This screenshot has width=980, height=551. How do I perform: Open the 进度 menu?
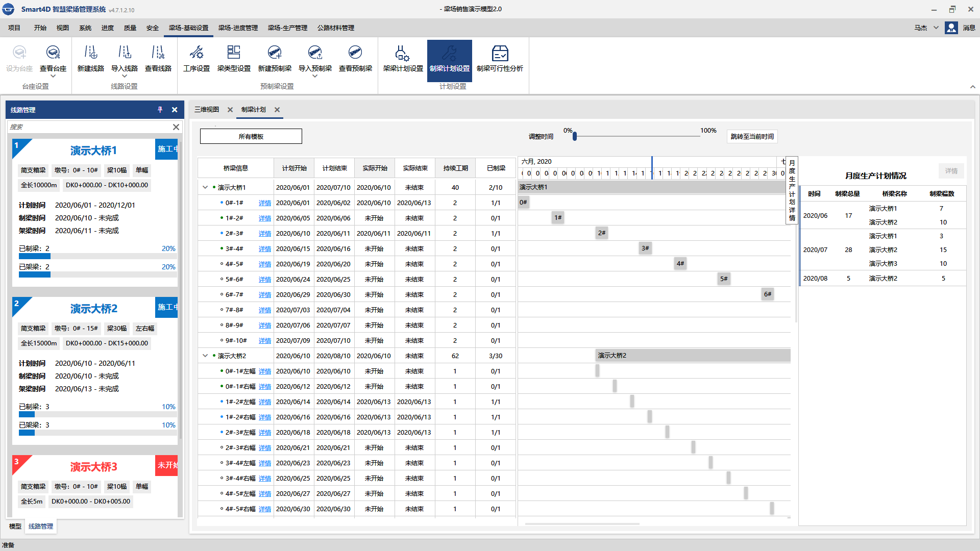(108, 28)
